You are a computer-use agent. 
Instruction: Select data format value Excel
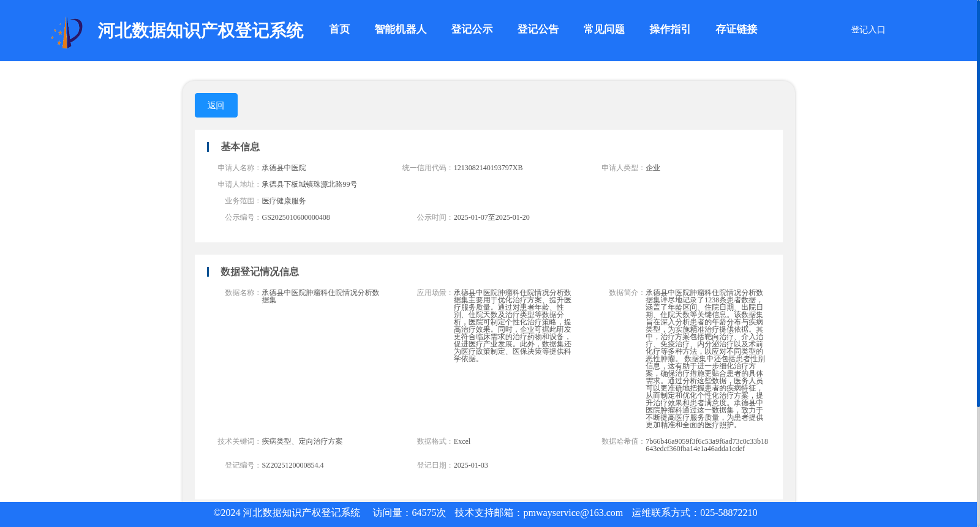point(462,441)
